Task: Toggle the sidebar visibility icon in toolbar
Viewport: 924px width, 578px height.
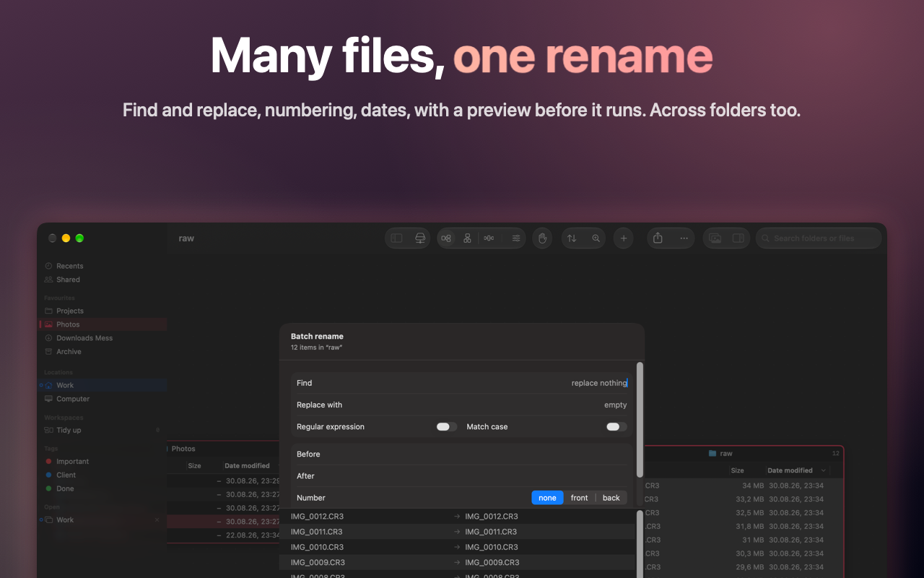Action: tap(396, 238)
